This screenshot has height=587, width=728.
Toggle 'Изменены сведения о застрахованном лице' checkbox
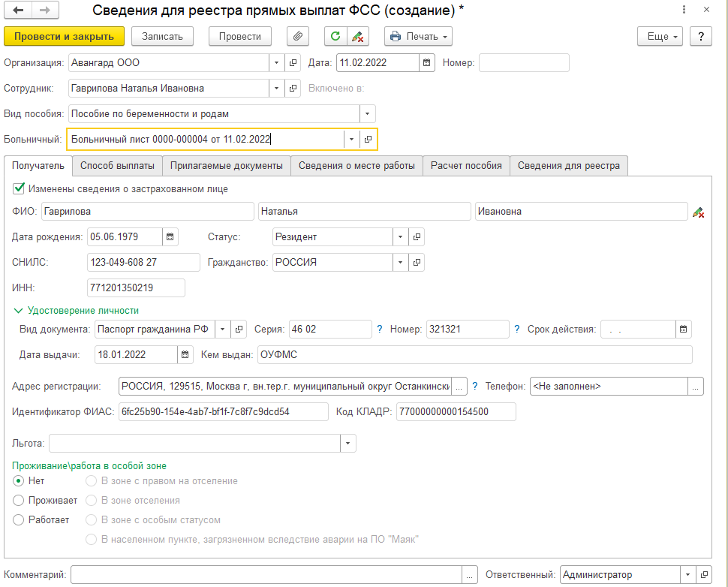click(x=19, y=189)
